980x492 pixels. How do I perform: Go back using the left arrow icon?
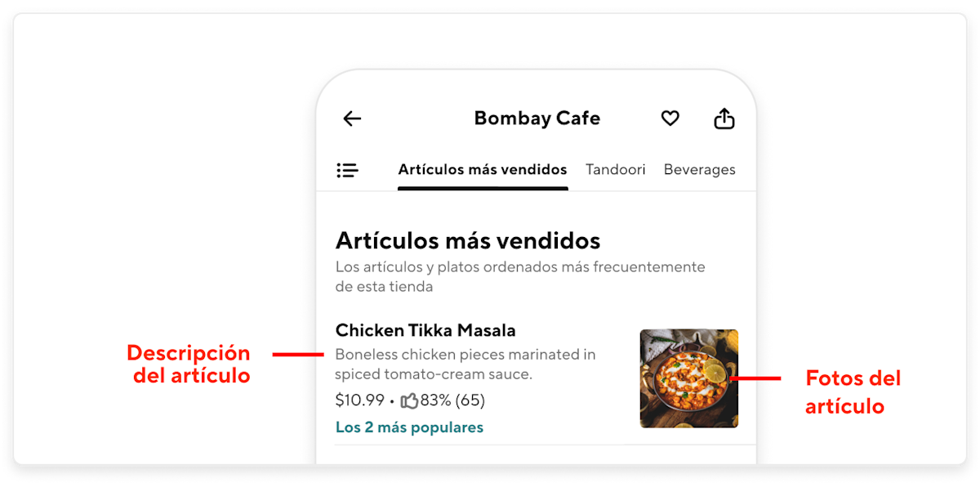tap(352, 119)
